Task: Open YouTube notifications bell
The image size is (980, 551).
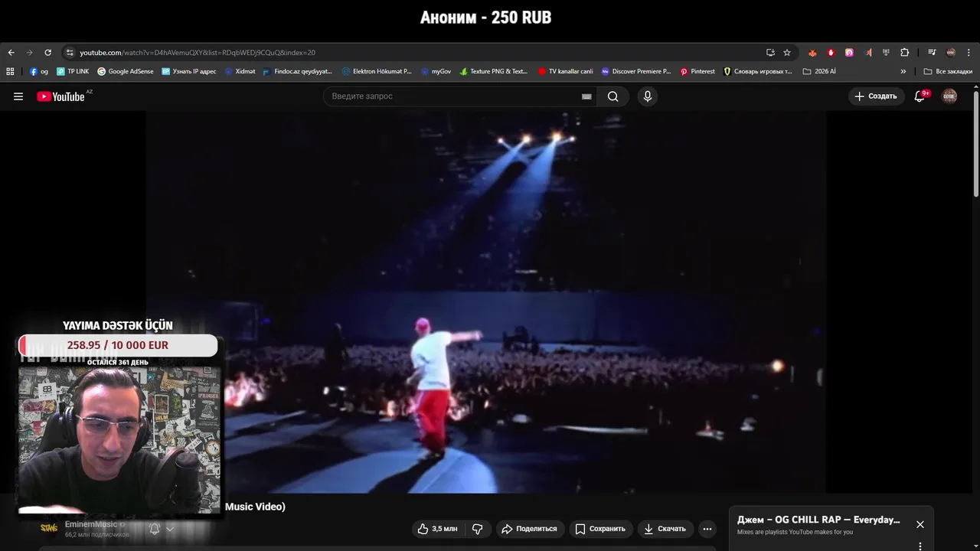Action: click(920, 96)
